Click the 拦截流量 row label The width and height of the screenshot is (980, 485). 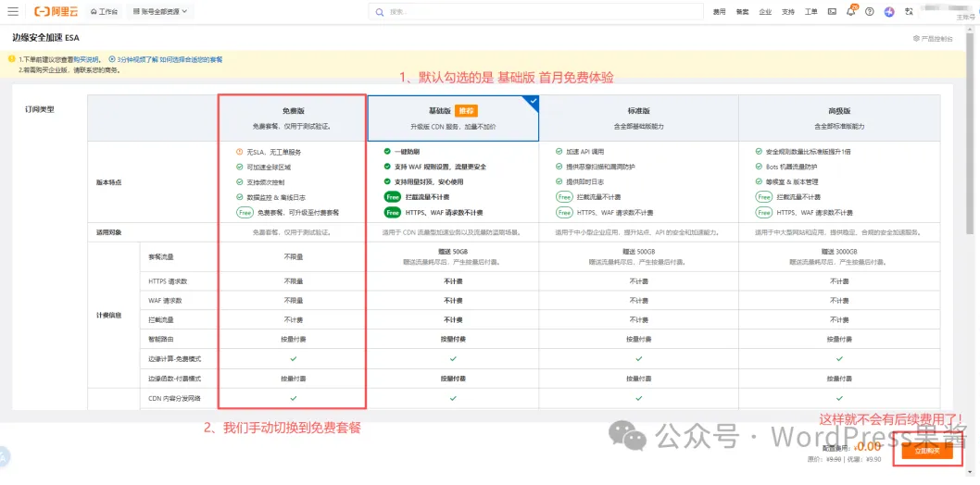tap(161, 319)
